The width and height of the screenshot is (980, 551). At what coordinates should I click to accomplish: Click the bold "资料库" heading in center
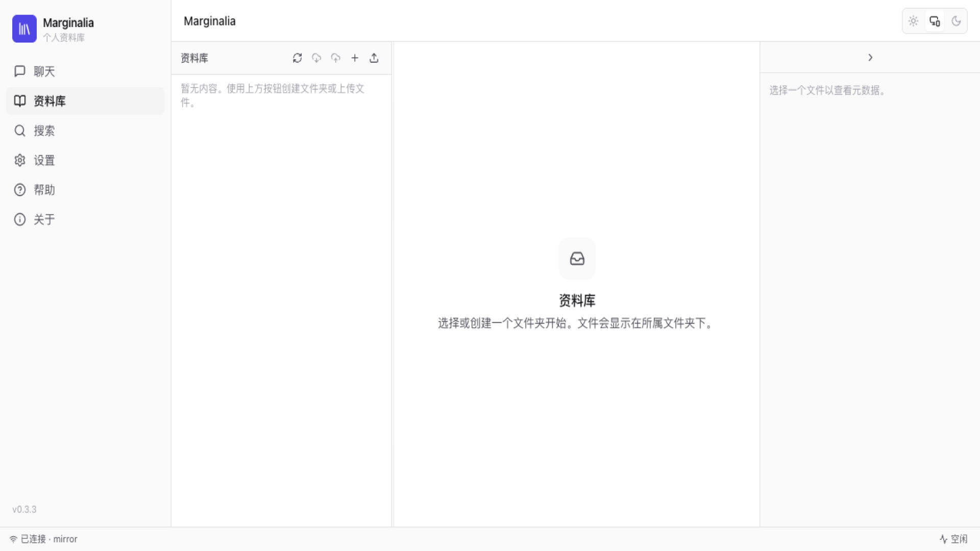577,300
